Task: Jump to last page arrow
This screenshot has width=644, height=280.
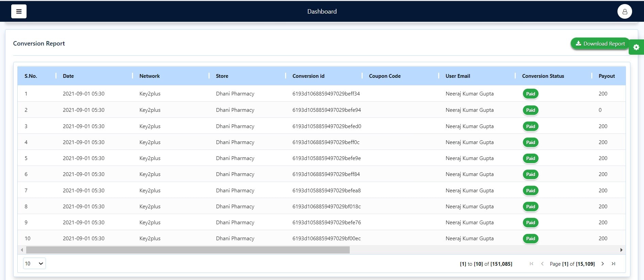Action: click(613, 264)
